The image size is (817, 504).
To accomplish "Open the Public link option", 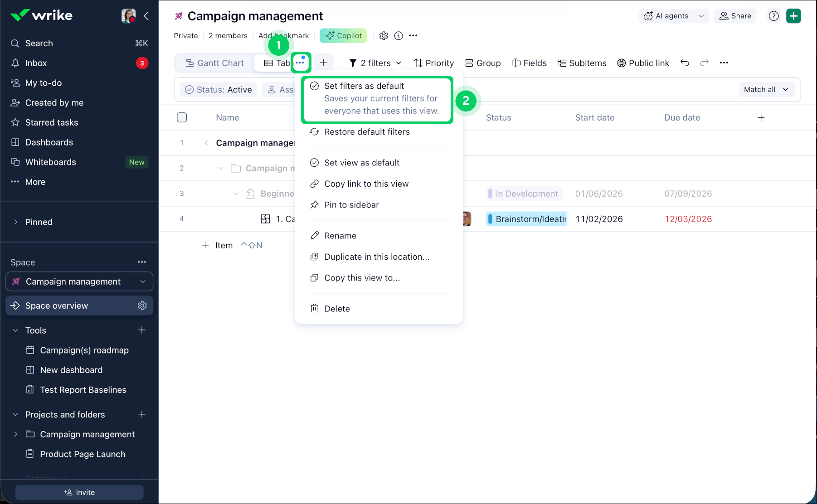I will [643, 63].
